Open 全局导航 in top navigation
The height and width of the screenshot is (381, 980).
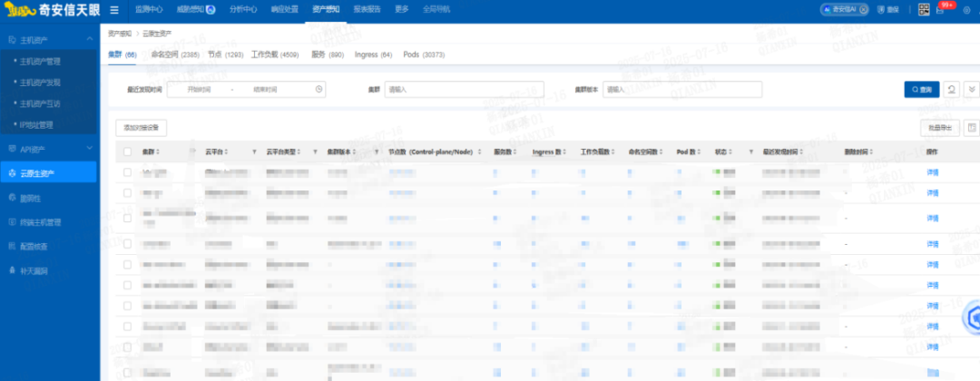436,9
